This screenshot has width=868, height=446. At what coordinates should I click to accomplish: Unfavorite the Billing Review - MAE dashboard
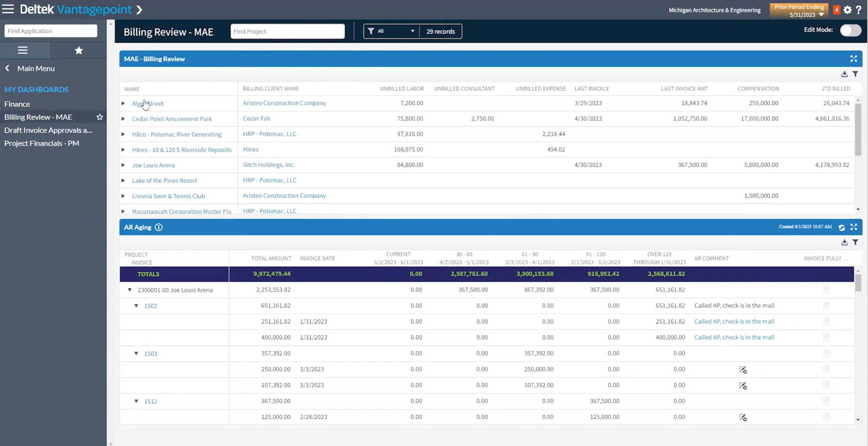[99, 117]
